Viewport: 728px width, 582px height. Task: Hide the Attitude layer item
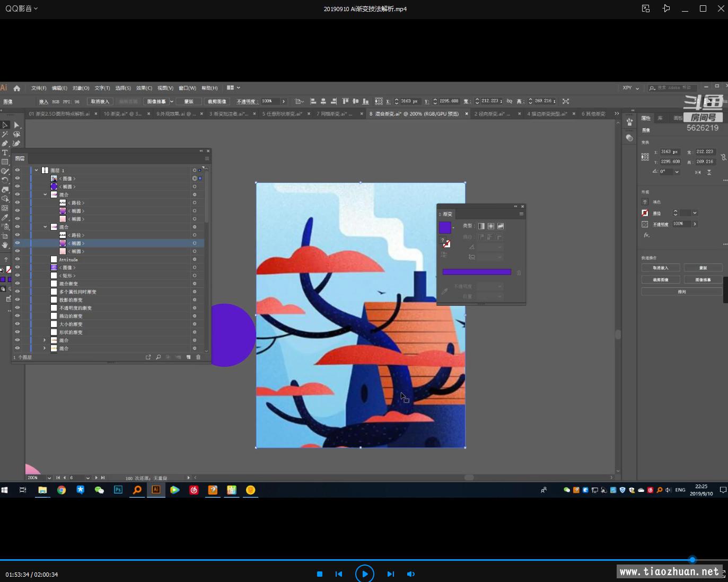[x=17, y=259]
